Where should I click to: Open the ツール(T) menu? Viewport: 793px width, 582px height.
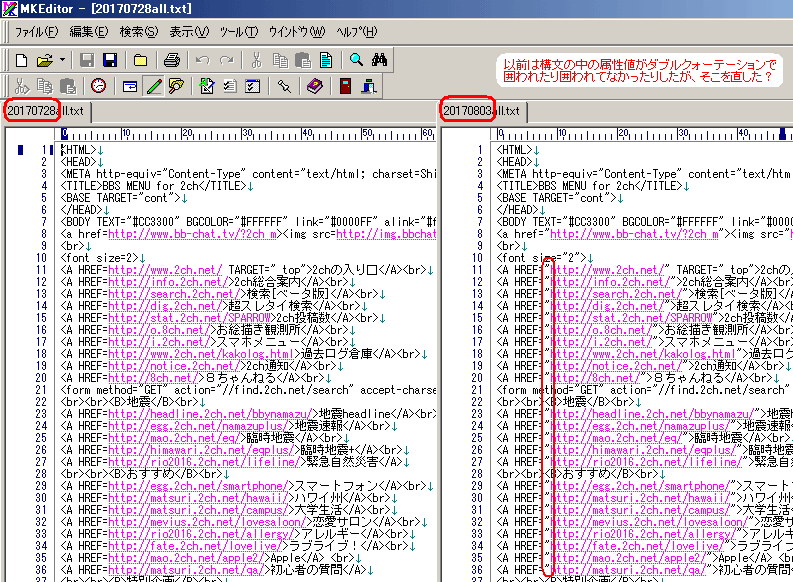[239, 32]
